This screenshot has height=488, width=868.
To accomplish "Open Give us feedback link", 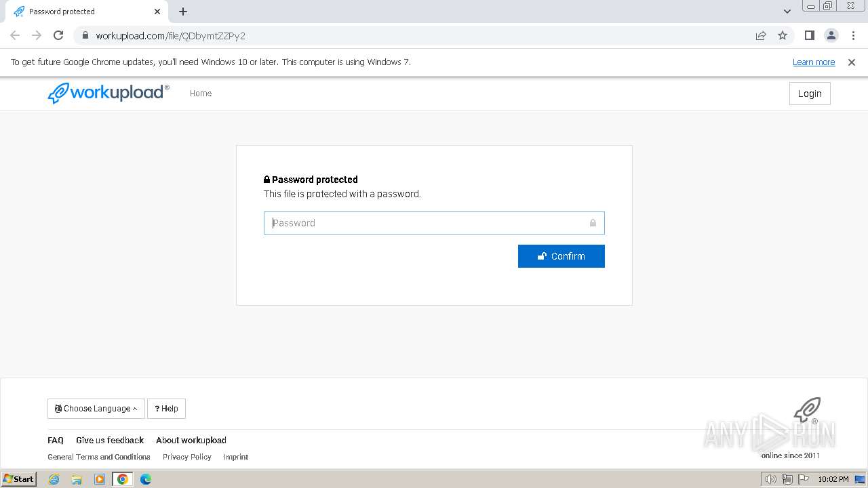I will [x=110, y=441].
